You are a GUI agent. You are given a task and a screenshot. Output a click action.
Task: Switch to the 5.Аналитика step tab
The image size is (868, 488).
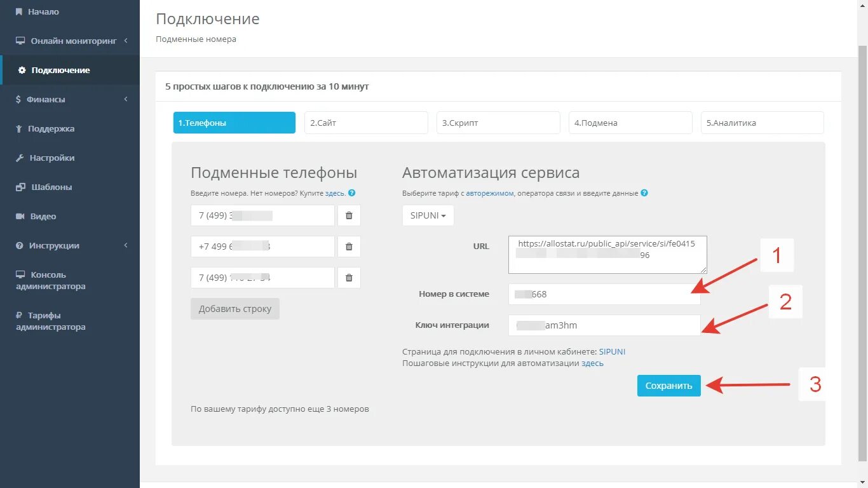763,123
